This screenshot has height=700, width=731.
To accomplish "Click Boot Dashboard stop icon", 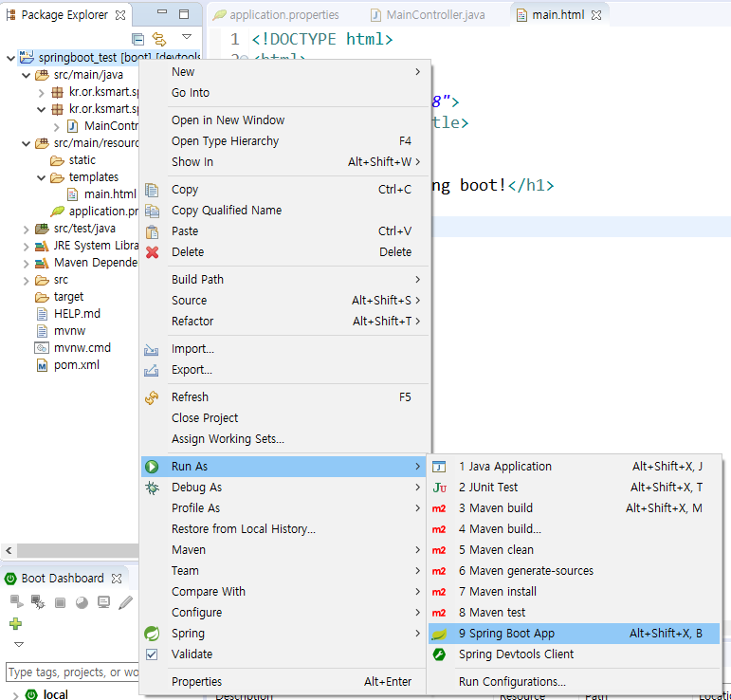I will [x=60, y=603].
